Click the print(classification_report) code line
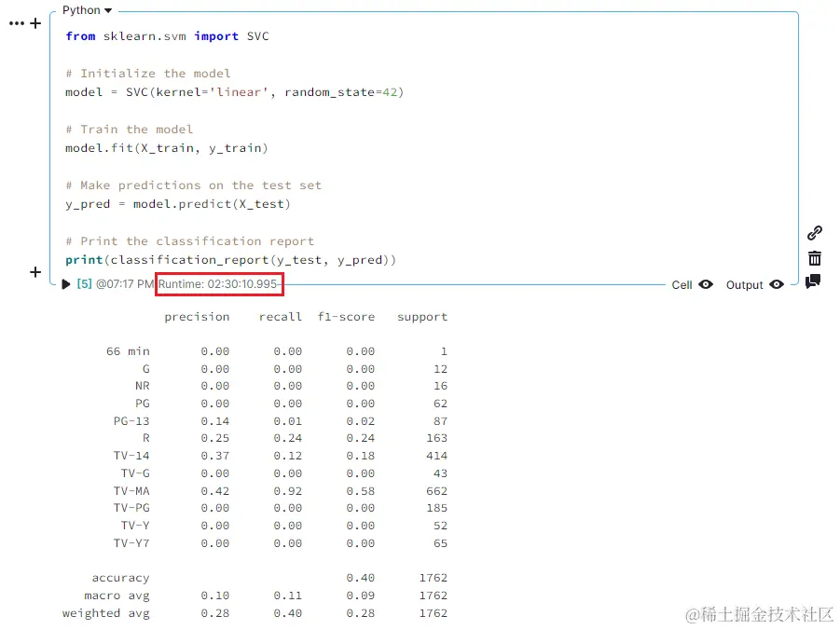Viewport: 840px width, 630px height. [x=230, y=260]
